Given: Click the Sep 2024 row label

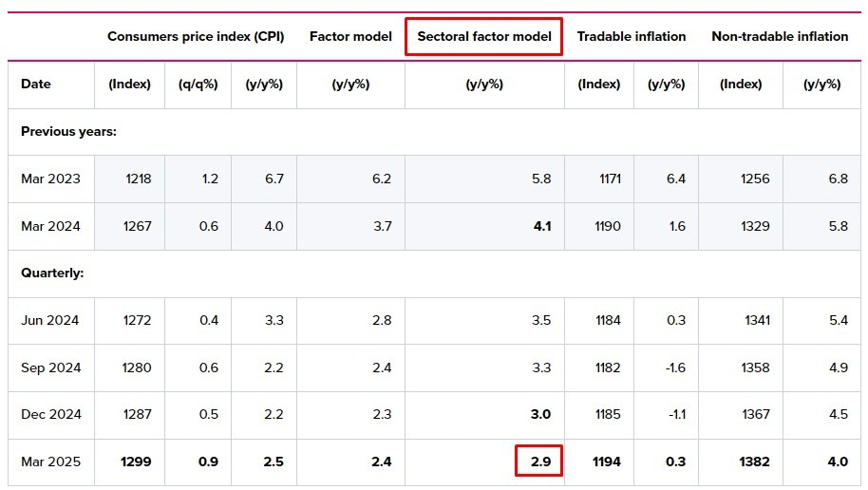Looking at the screenshot, I should click(x=51, y=368).
